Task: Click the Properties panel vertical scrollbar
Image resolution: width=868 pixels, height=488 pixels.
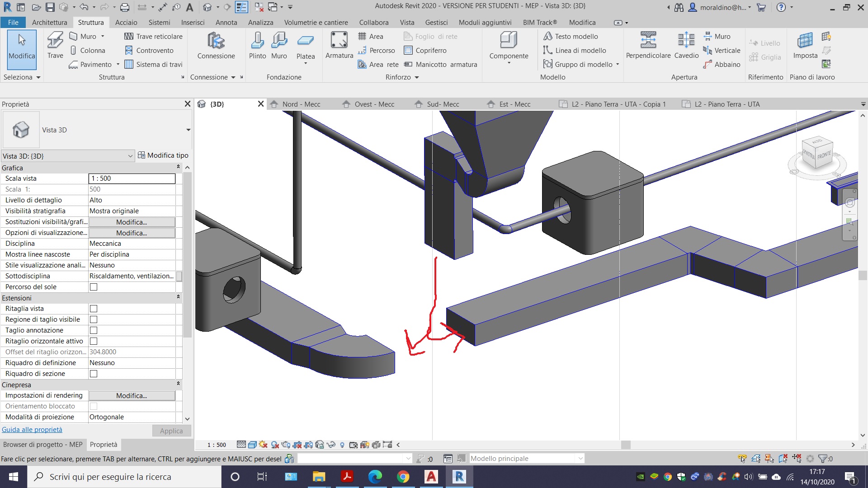Action: pos(188,254)
